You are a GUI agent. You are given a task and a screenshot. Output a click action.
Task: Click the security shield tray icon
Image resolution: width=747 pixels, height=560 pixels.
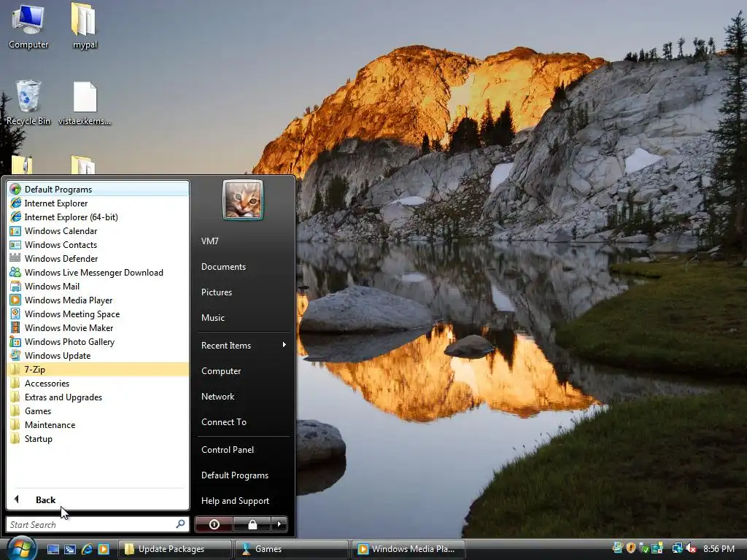pyautogui.click(x=631, y=548)
